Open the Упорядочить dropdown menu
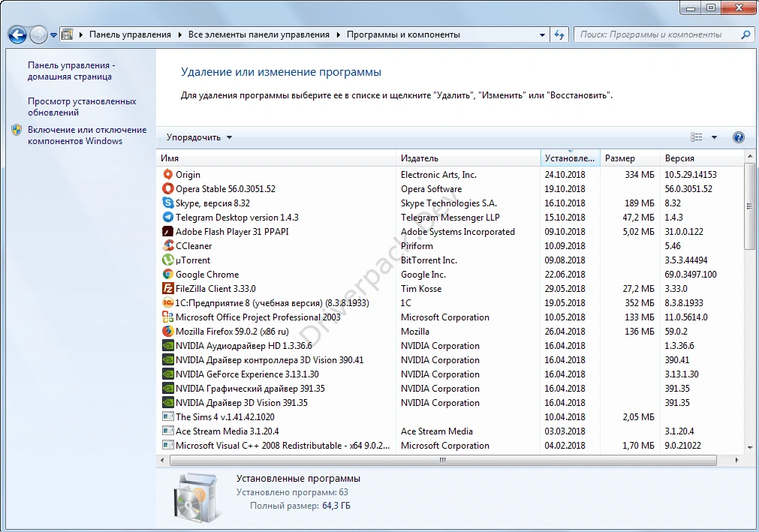759x532 pixels. (x=199, y=137)
